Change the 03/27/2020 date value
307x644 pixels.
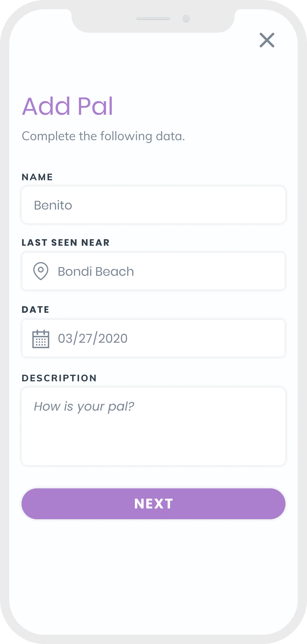[x=93, y=338]
